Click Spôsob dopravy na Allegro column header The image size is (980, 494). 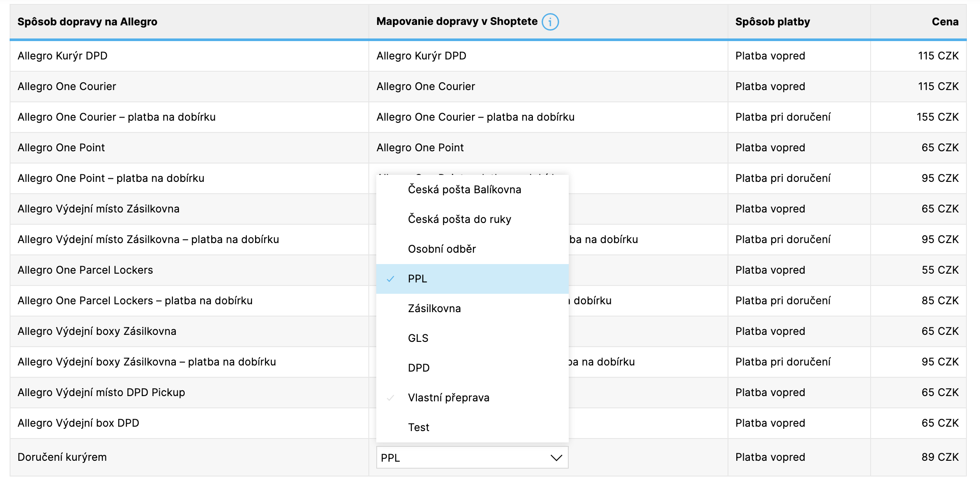(87, 22)
